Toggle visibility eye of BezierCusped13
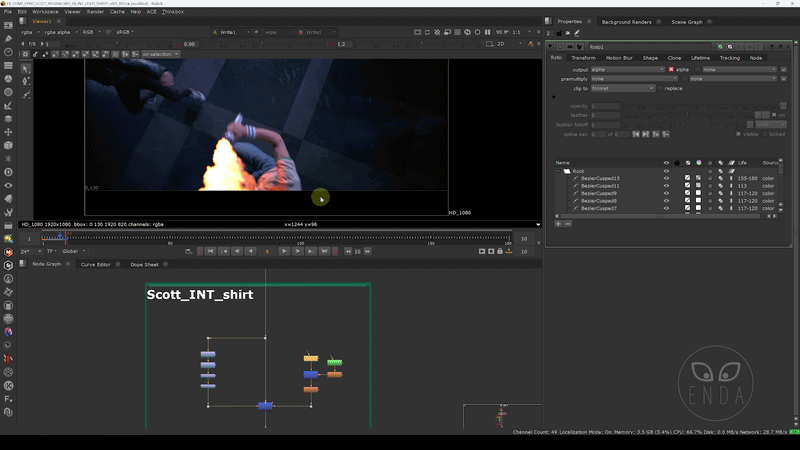Screen dimensions: 800x450 point(666,178)
